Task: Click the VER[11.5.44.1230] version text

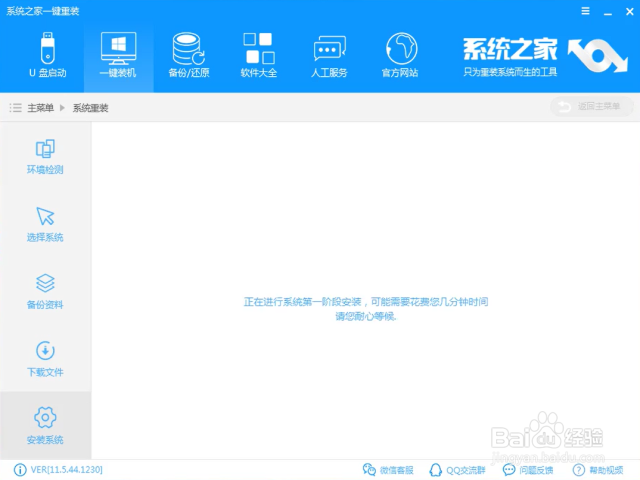Action: pos(67,470)
